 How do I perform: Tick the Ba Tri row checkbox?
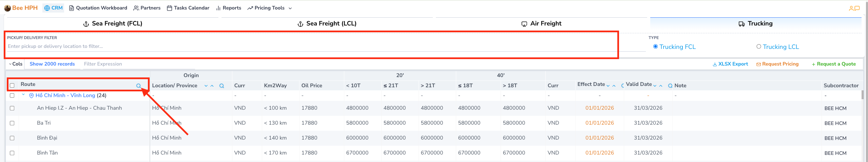[x=12, y=123]
